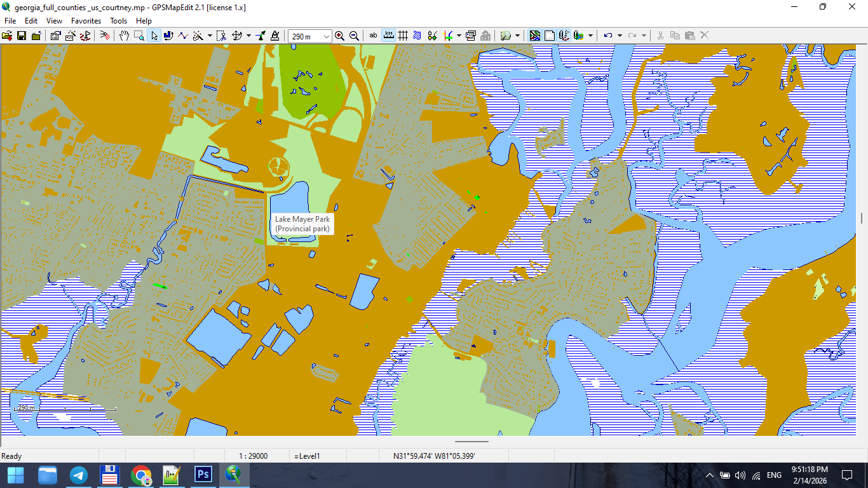Click the Open map file icon
Image resolution: width=868 pixels, height=488 pixels.
click(7, 36)
